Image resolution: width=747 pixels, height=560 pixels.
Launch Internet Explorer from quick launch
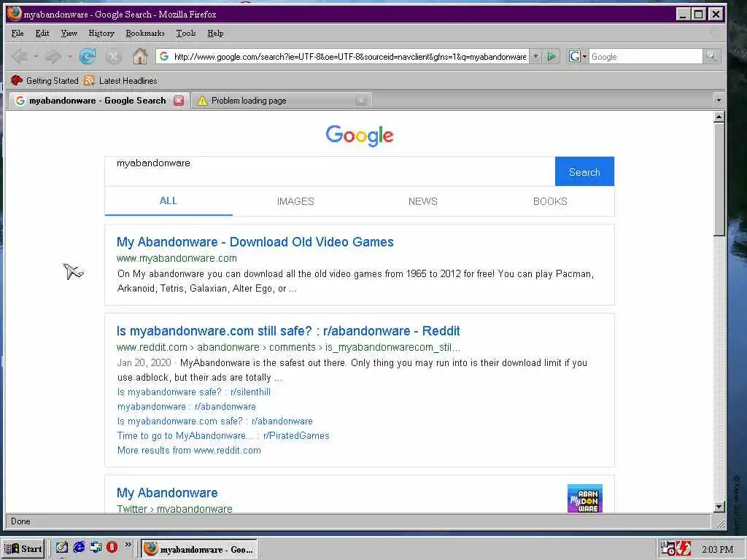point(79,547)
